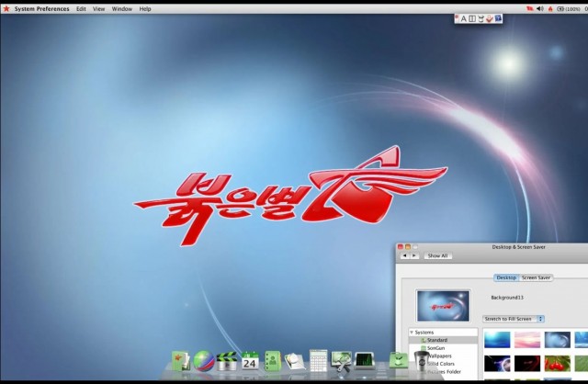Image resolution: width=588 pixels, height=384 pixels.
Task: Click the Show All button
Action: coord(438,256)
